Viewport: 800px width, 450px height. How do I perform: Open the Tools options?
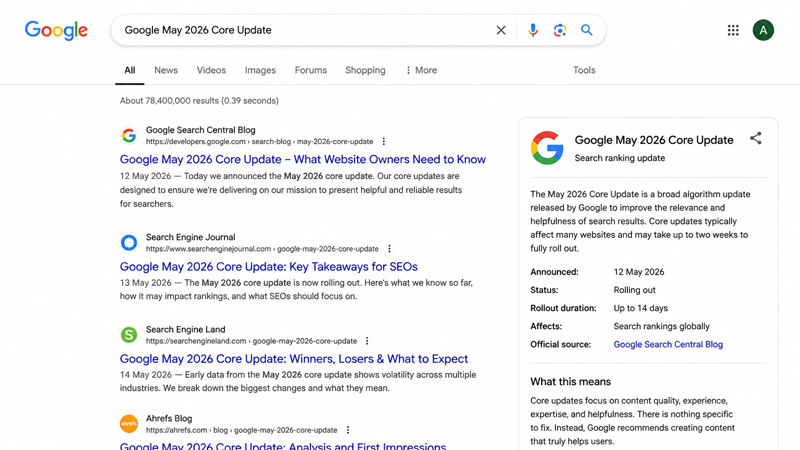tap(584, 70)
